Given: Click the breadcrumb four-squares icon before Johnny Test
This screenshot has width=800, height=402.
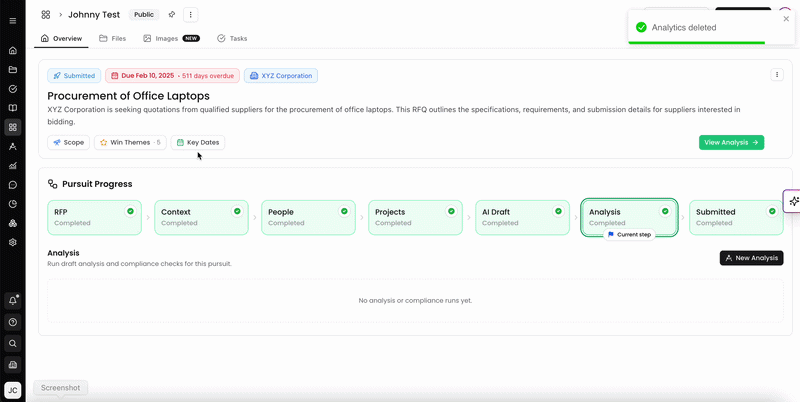Looking at the screenshot, I should click(45, 15).
